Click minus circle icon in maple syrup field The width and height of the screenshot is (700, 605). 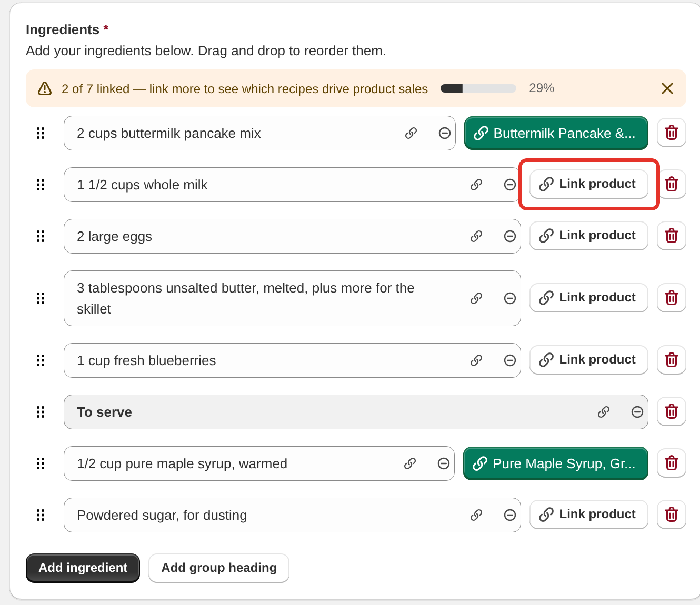pos(444,463)
